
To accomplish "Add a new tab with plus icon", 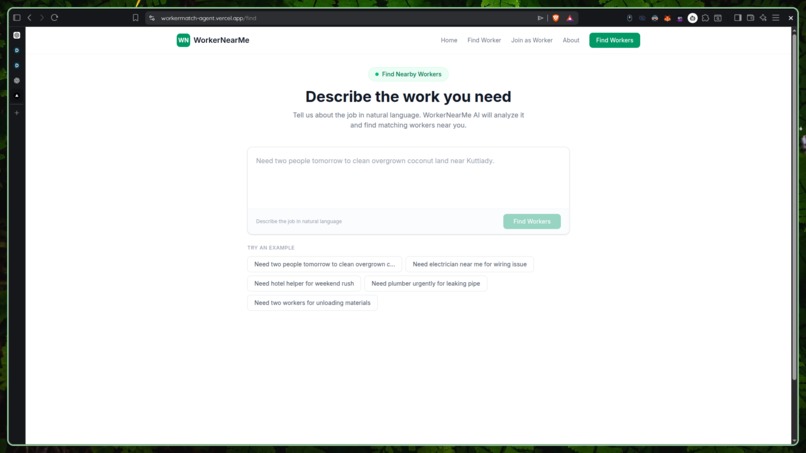I will tap(16, 113).
